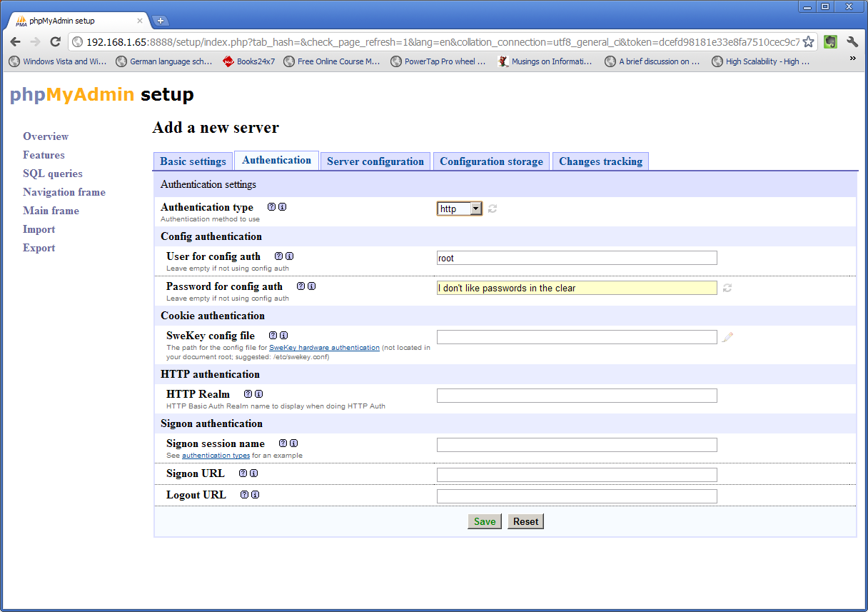Click the Save button
The image size is (868, 612).
tap(485, 521)
